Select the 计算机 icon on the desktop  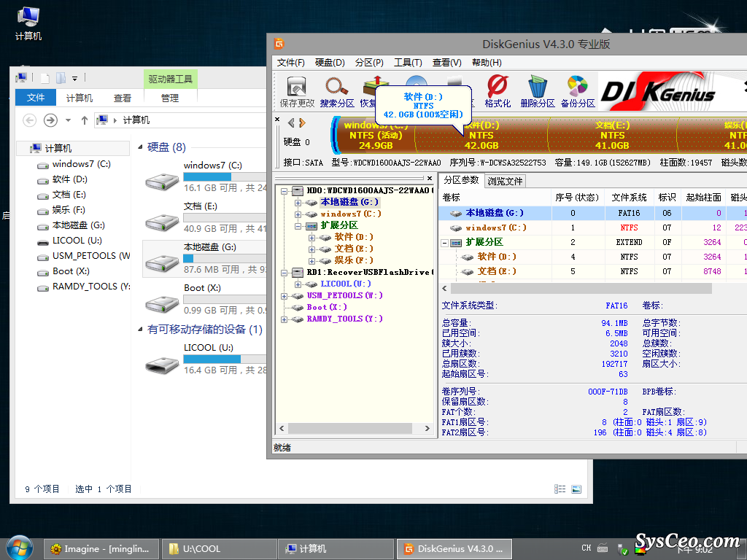tap(28, 24)
